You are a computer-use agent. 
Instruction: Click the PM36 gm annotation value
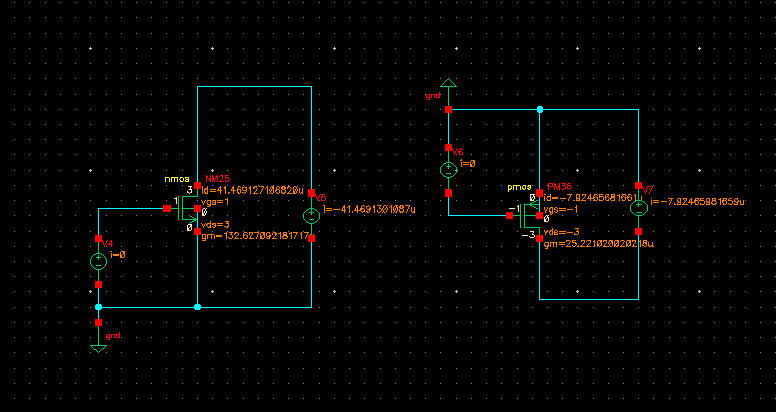click(596, 243)
